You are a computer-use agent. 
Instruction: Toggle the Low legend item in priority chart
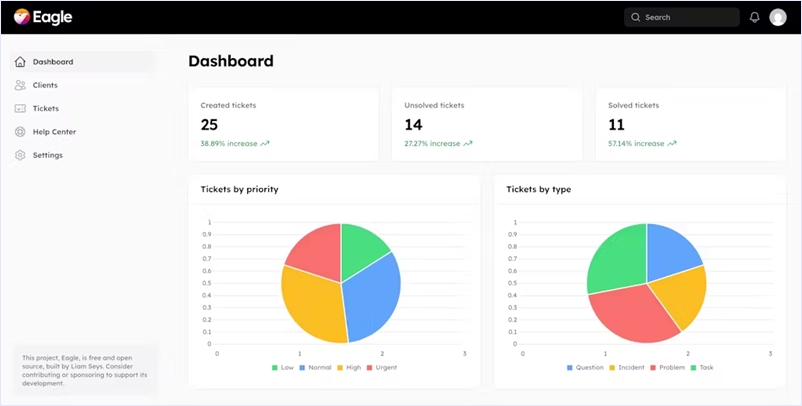click(x=282, y=368)
